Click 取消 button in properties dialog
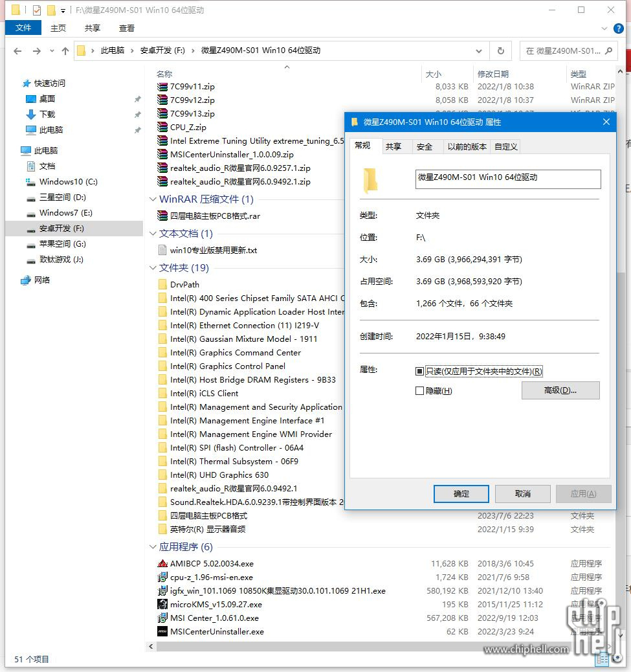 coord(523,494)
